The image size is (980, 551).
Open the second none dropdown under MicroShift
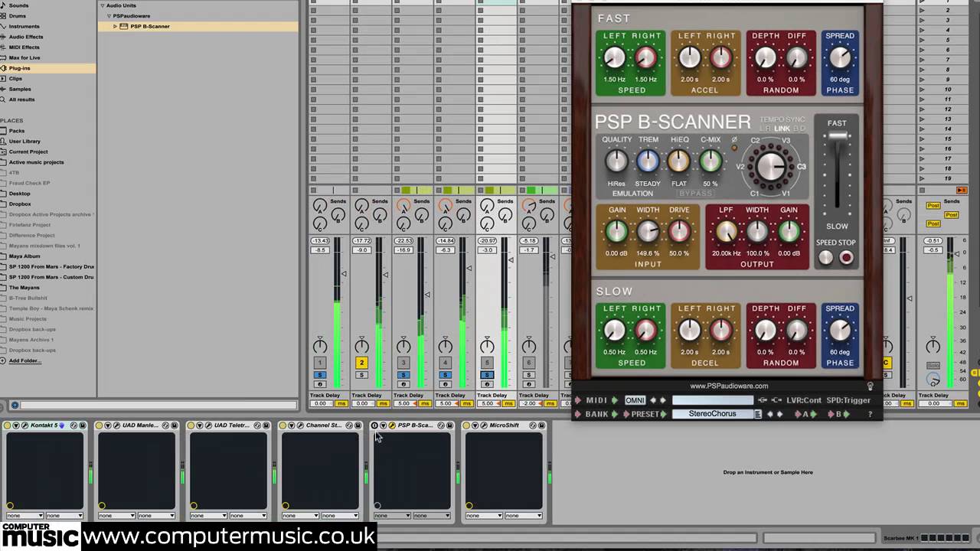click(x=524, y=516)
